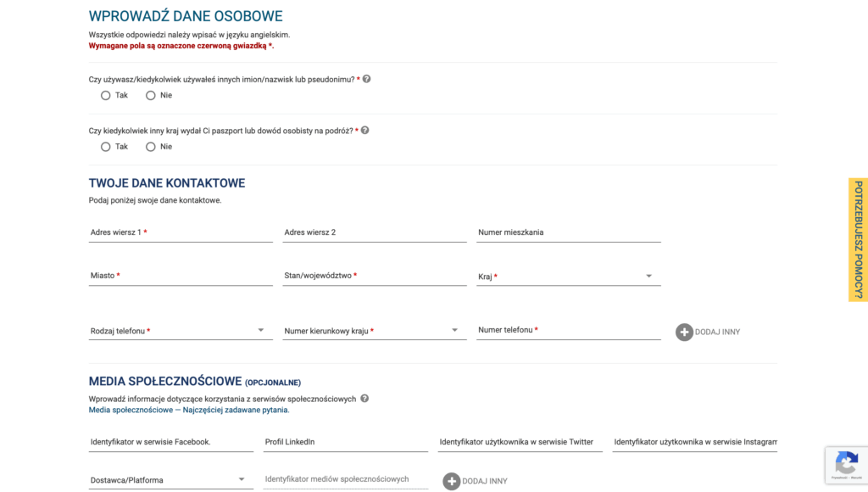Click the Numer telefonu field
868x492 pixels.
[x=568, y=330]
